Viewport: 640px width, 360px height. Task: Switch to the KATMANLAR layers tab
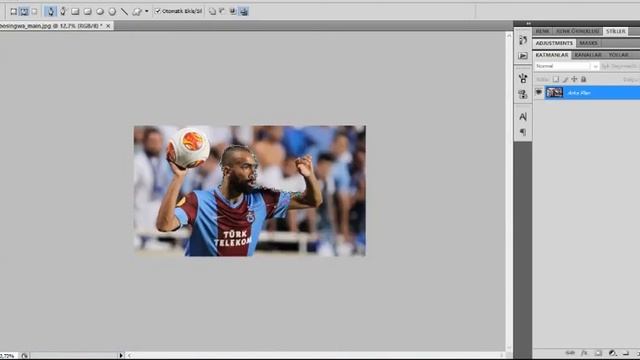click(552, 55)
